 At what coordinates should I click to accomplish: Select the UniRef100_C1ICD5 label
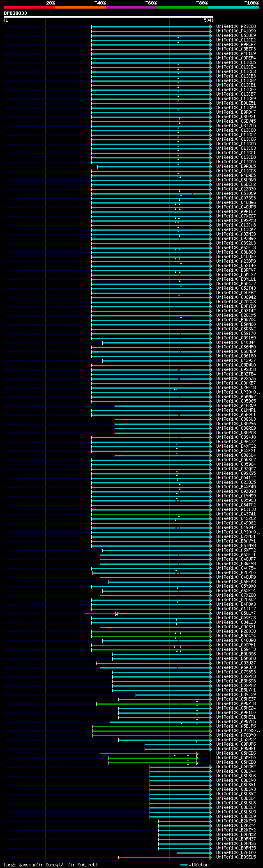tap(236, 62)
